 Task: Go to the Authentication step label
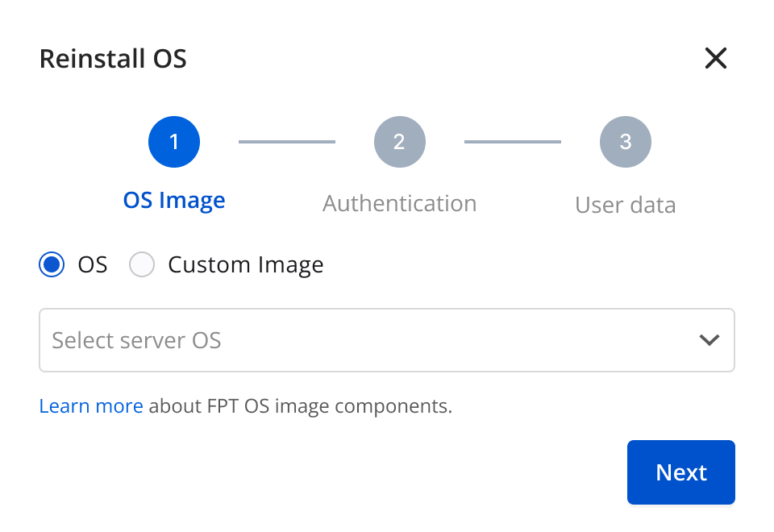click(x=399, y=203)
